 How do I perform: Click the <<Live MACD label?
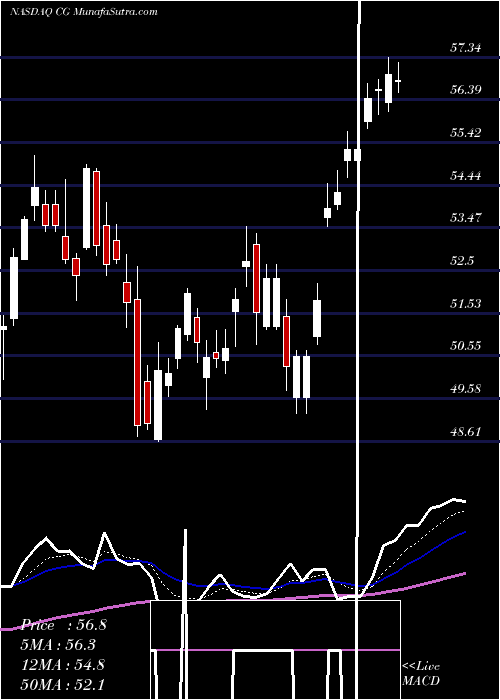point(421,673)
